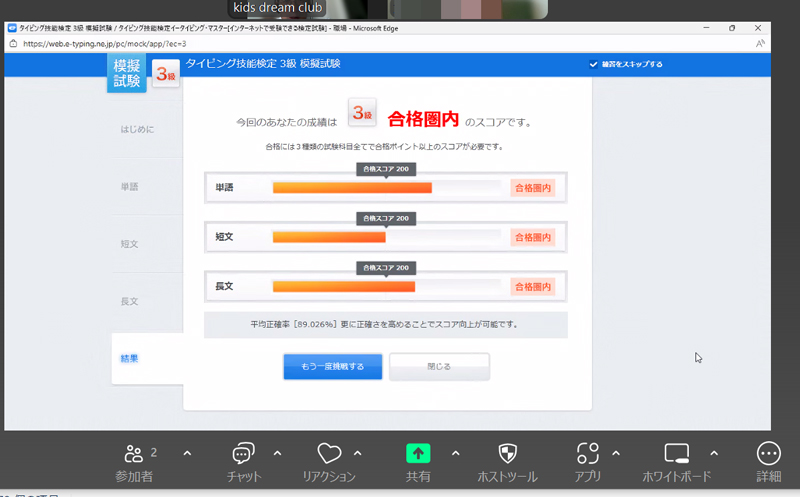Click the 平均正確率 [89.026%] message

click(385, 325)
